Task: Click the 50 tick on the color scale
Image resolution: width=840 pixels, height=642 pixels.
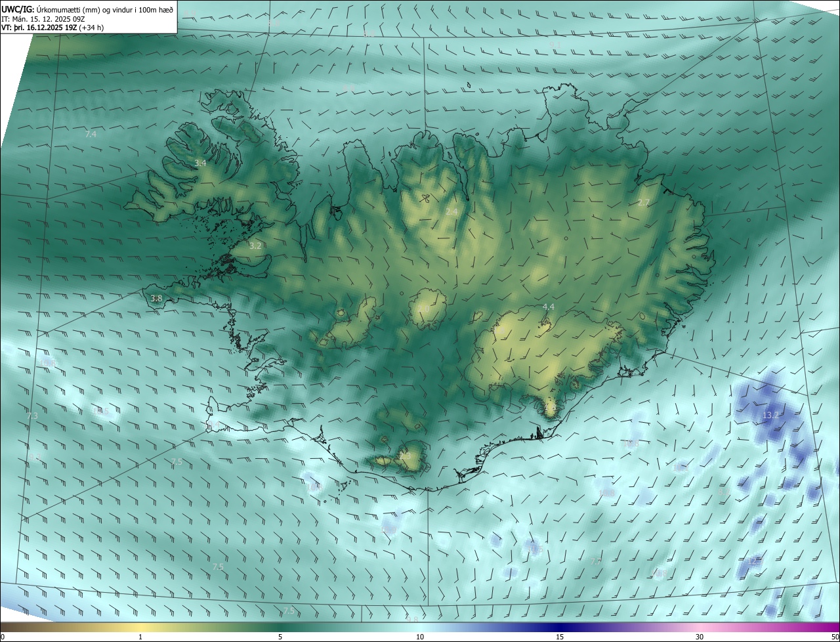Action: (835, 637)
